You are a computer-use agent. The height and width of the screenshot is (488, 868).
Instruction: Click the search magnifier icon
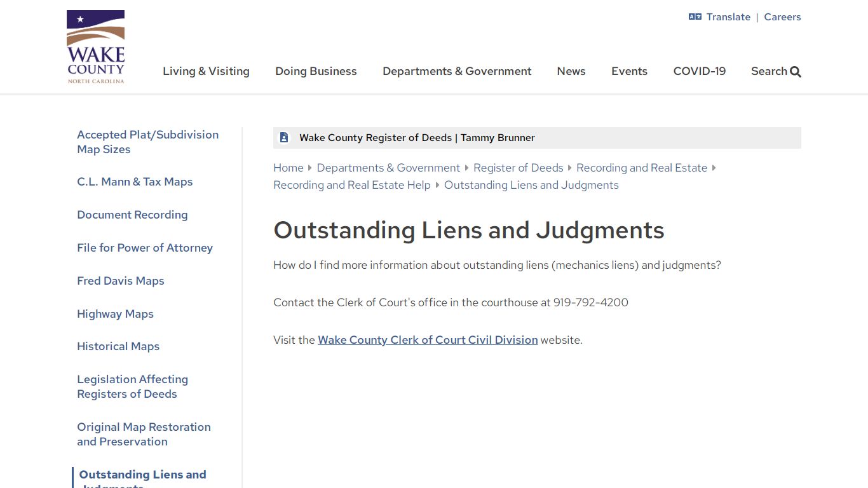point(796,72)
